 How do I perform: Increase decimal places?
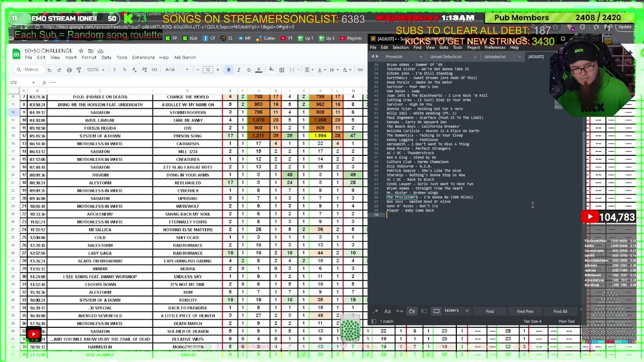pyautogui.click(x=144, y=70)
